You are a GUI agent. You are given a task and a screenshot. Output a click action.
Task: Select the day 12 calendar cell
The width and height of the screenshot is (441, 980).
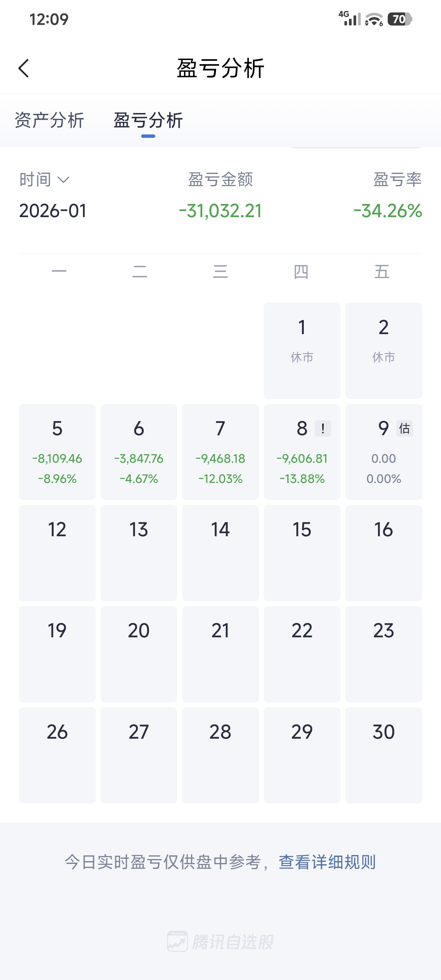[x=57, y=553]
